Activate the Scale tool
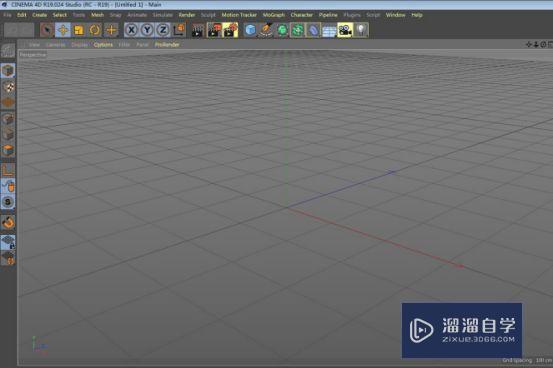This screenshot has height=368, width=553. (79, 30)
